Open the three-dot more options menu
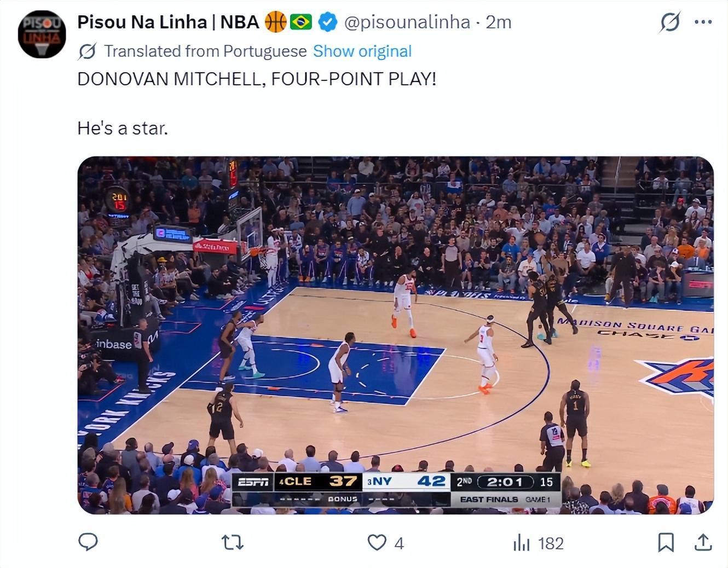The image size is (728, 568). tap(703, 22)
